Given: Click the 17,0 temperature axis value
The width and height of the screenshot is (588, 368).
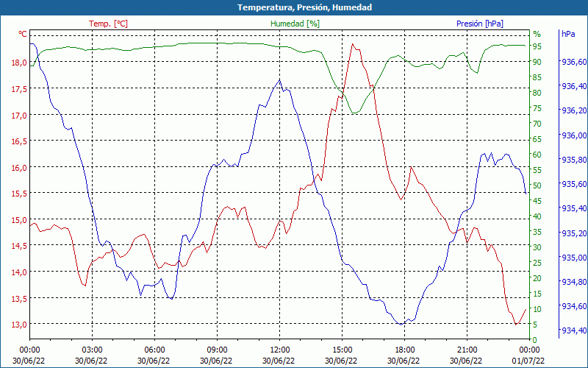Looking at the screenshot, I should pos(20,116).
